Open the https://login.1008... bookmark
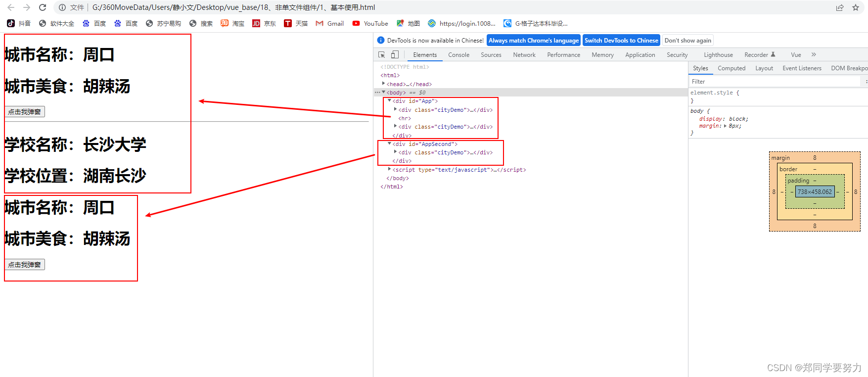This screenshot has height=377, width=868. click(461, 23)
